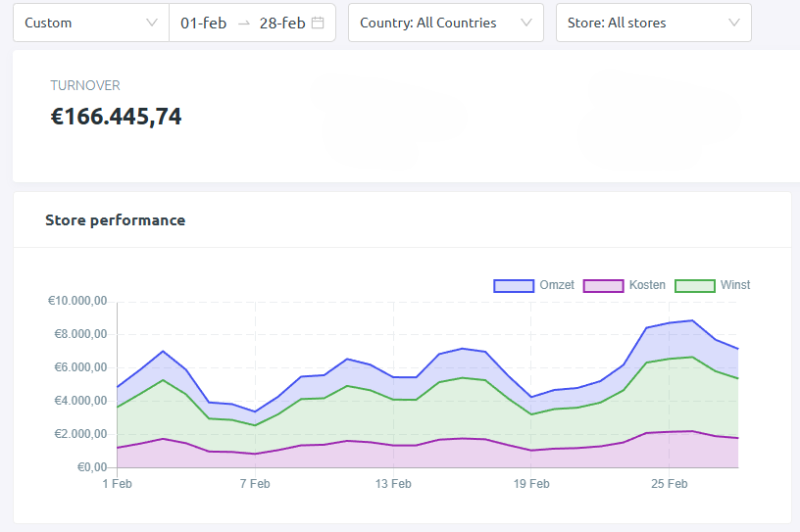
Task: Open the Country: All Countries dropdown
Action: pos(446,23)
